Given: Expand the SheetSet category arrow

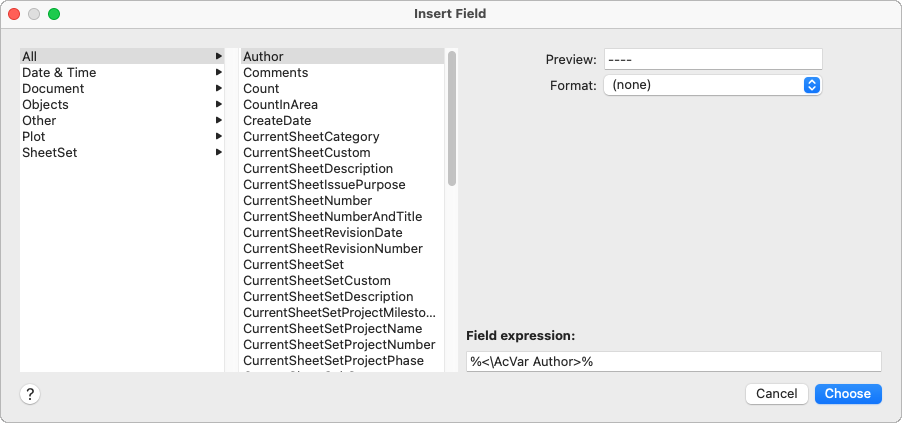Looking at the screenshot, I should pos(218,152).
